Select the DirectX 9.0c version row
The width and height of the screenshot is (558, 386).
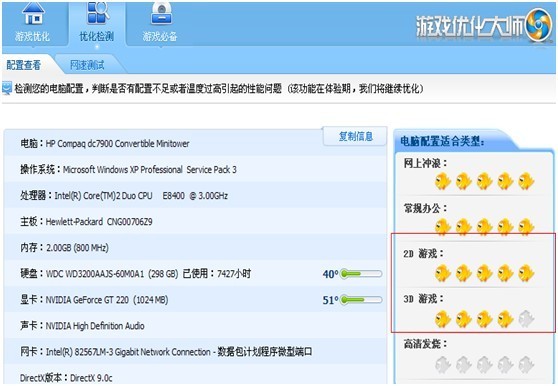(195, 375)
